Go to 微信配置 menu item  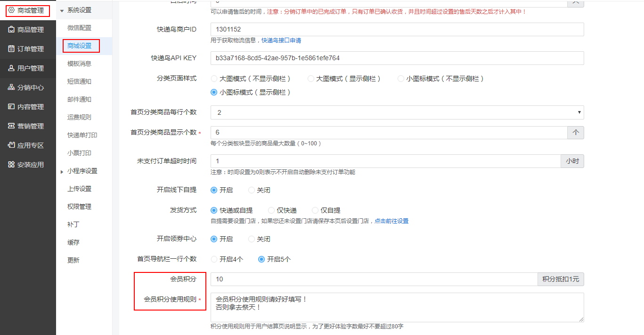click(79, 28)
